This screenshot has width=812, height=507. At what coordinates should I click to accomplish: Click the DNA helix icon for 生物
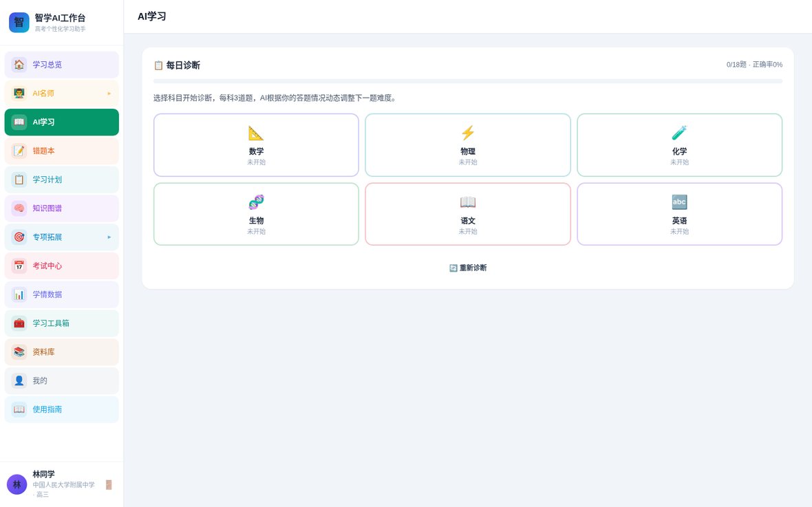[x=257, y=202]
